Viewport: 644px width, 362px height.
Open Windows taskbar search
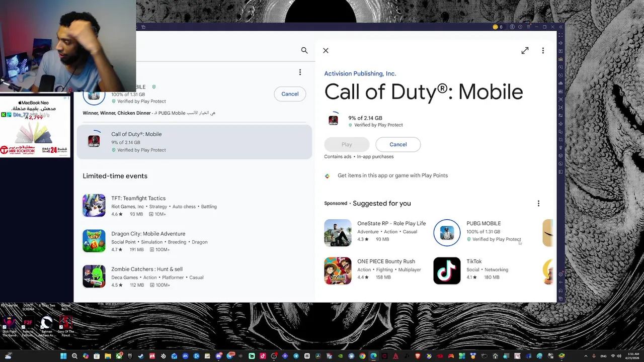click(74, 356)
